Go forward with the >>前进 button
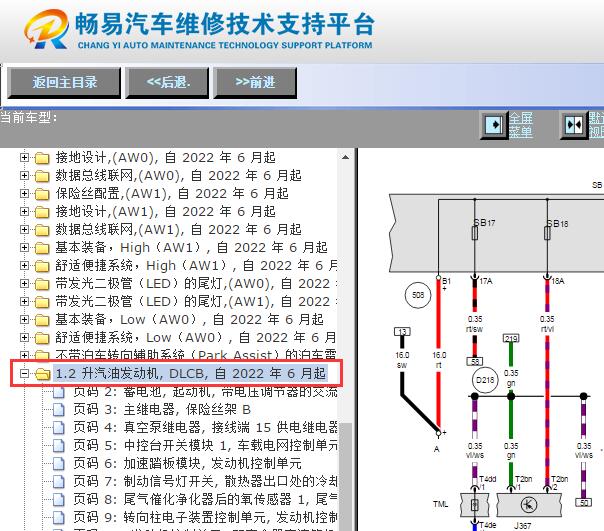 point(255,82)
